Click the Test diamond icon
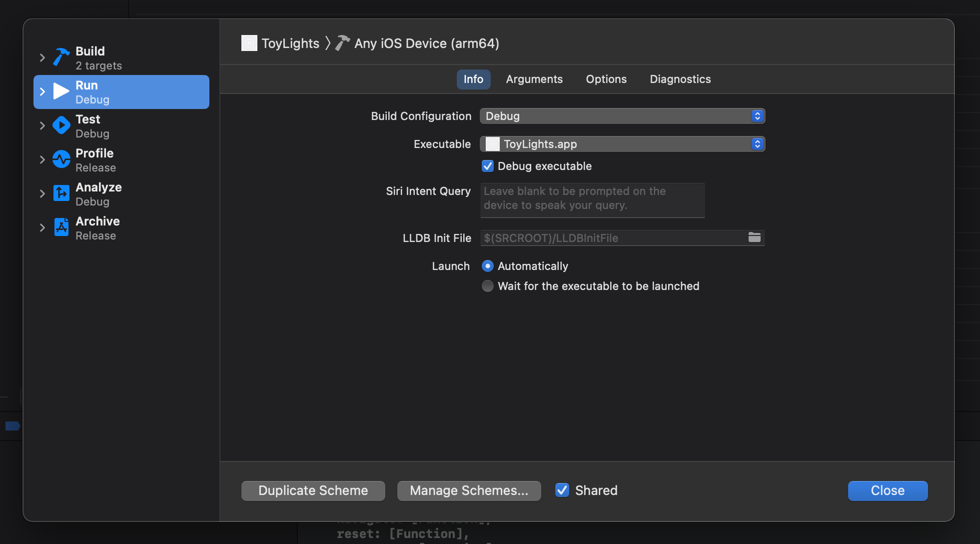980x544 pixels. point(61,125)
